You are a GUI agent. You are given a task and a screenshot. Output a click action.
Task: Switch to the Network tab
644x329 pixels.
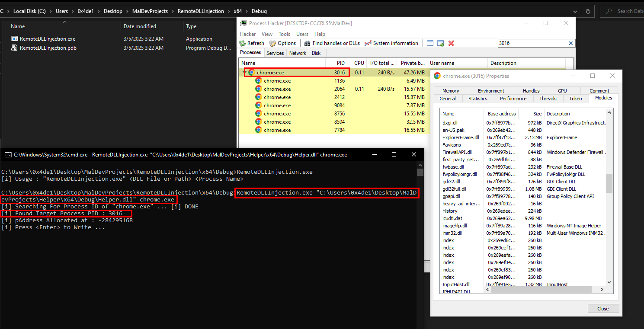point(298,53)
